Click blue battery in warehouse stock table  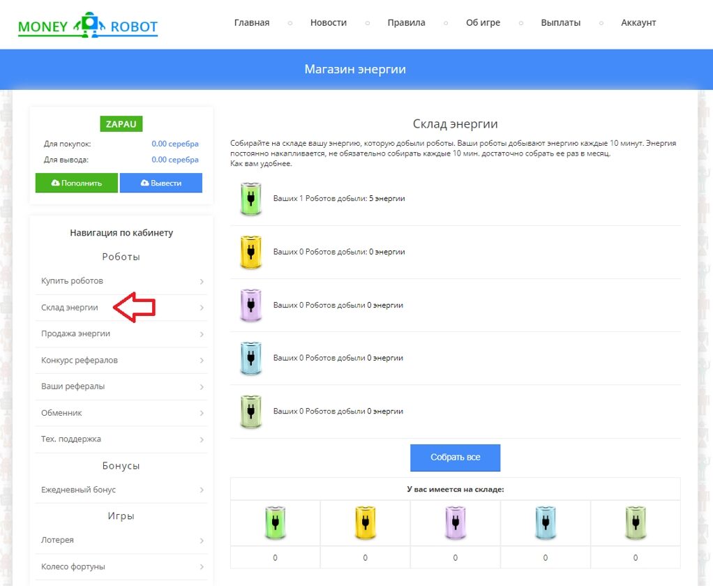(545, 522)
